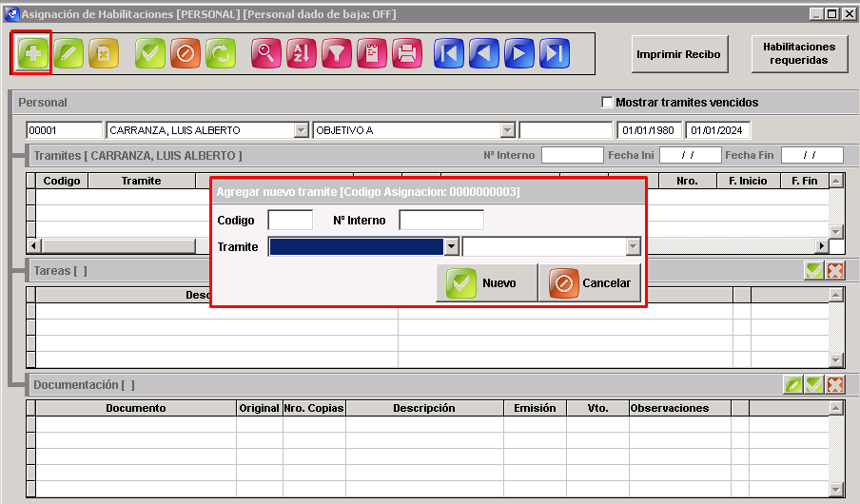Viewport: 860px width, 504px height.
Task: Open the OBJETIVO A dropdown
Action: pos(508,130)
